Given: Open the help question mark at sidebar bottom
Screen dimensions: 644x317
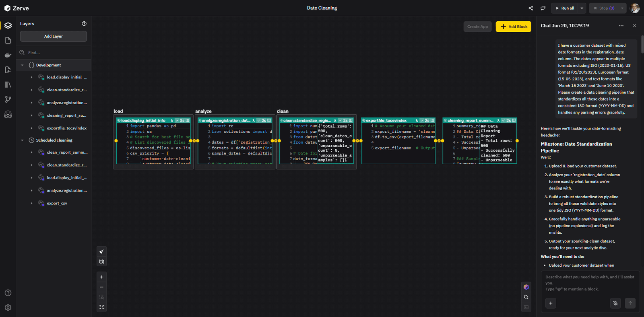Looking at the screenshot, I should 8,293.
